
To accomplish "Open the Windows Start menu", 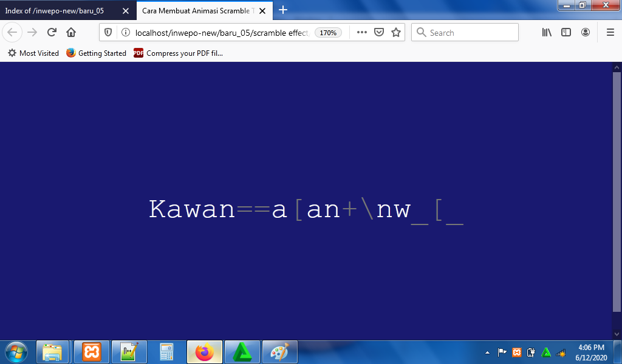I will tap(16, 352).
